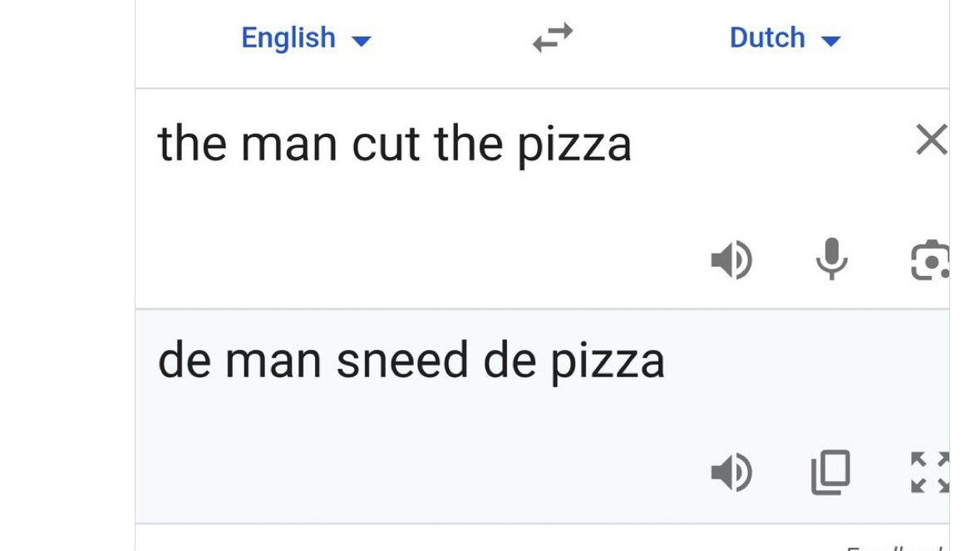The height and width of the screenshot is (551, 980).
Task: Open camera translation
Action: (x=931, y=261)
